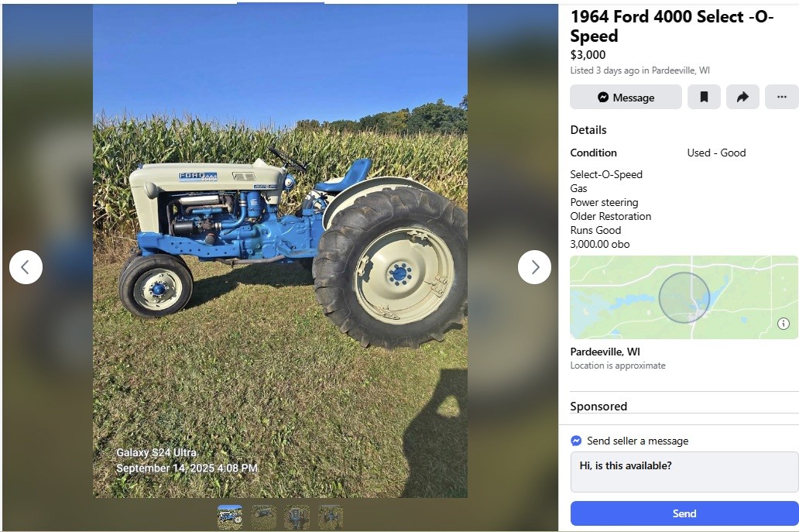Click "Listed 3 days ago in Pardeeville, WI" text
This screenshot has width=799, height=532.
640,70
